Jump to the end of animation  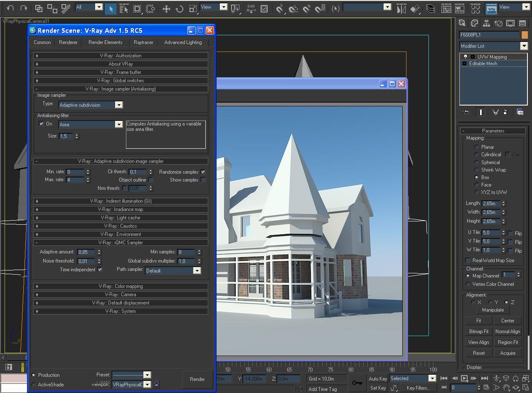pos(485,378)
